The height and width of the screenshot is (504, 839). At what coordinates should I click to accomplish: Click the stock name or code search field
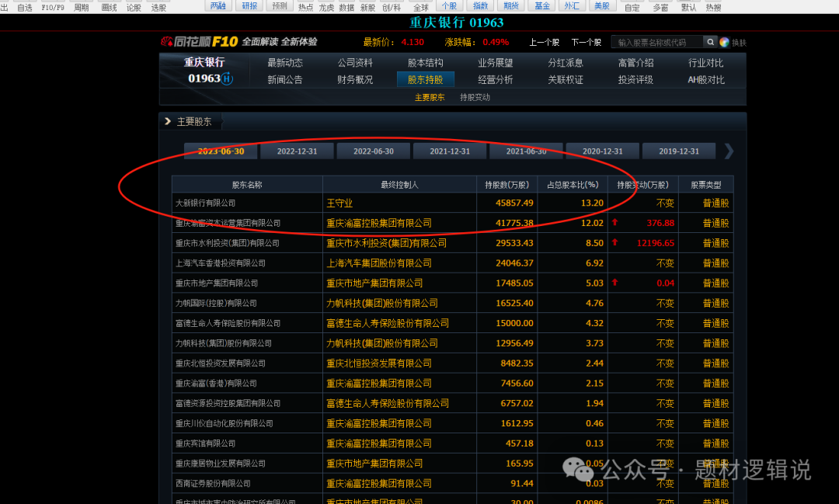pyautogui.click(x=656, y=42)
